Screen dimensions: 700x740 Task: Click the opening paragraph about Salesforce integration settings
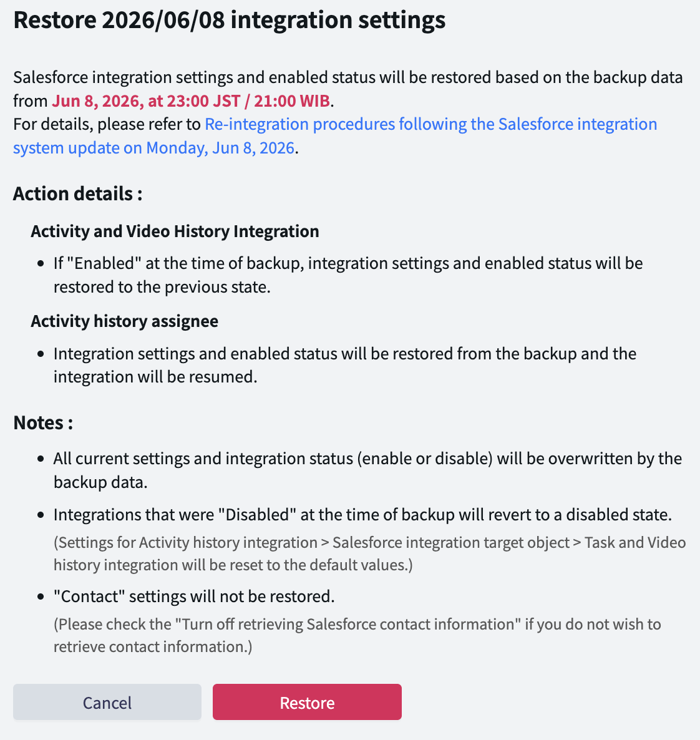coord(348,89)
